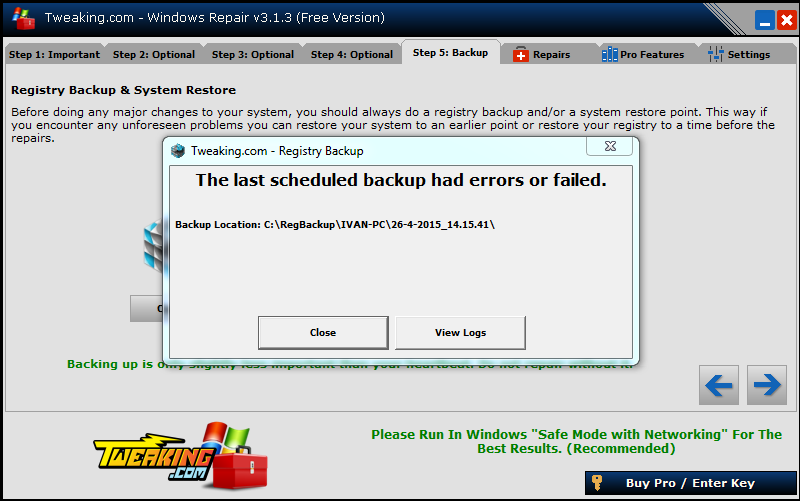Minimize the Windows Repair window
The image size is (800, 501).
pos(764,21)
